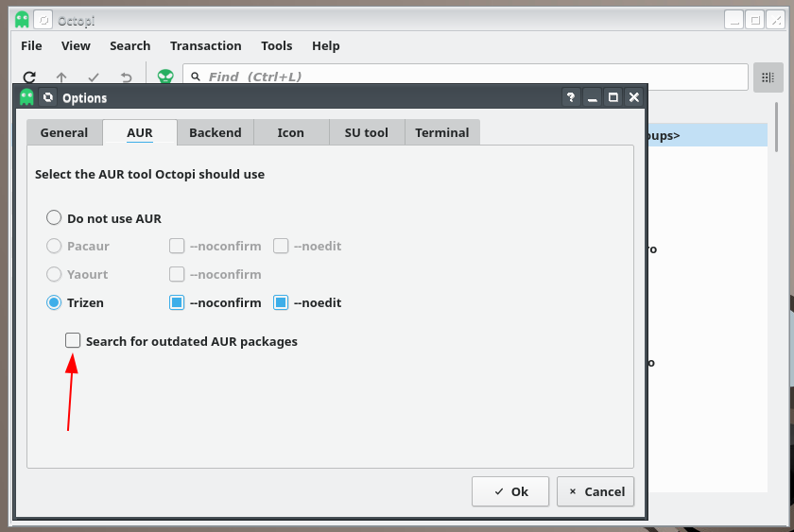
Task: Toggle Trizen --noedit checkbox
Action: click(x=281, y=302)
